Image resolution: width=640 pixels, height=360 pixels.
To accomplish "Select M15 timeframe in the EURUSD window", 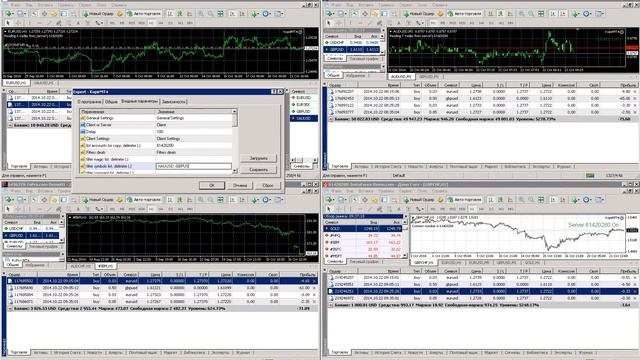I will (x=132, y=23).
